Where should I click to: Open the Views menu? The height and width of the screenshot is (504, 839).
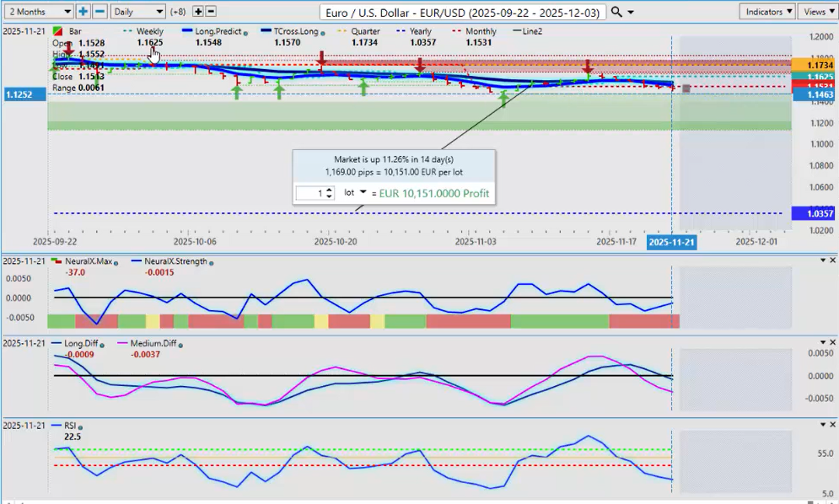pos(817,11)
